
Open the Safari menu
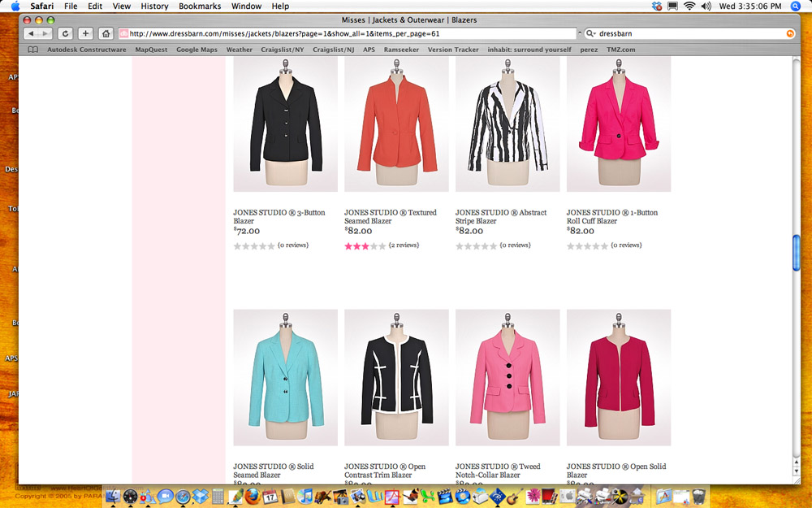(41, 7)
